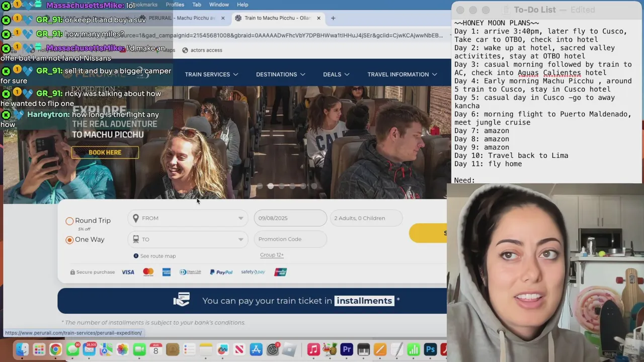Open the Photos app in the dock
This screenshot has width=644, height=362.
122,349
